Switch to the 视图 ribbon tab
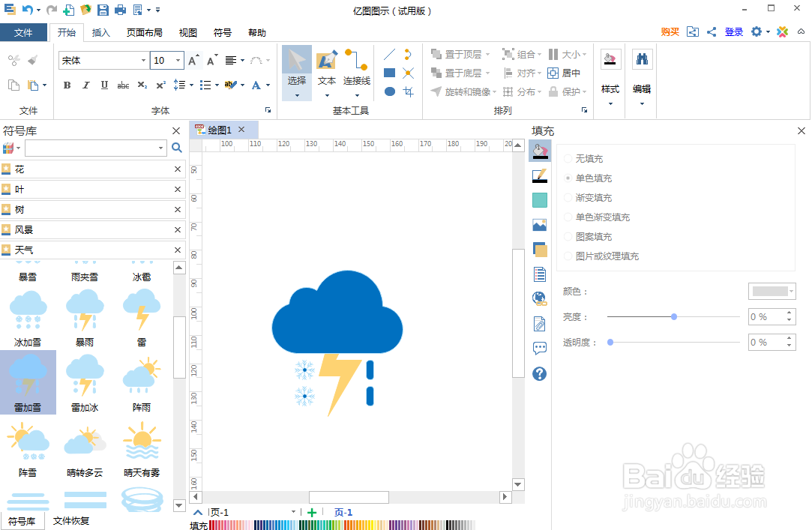 (x=188, y=32)
